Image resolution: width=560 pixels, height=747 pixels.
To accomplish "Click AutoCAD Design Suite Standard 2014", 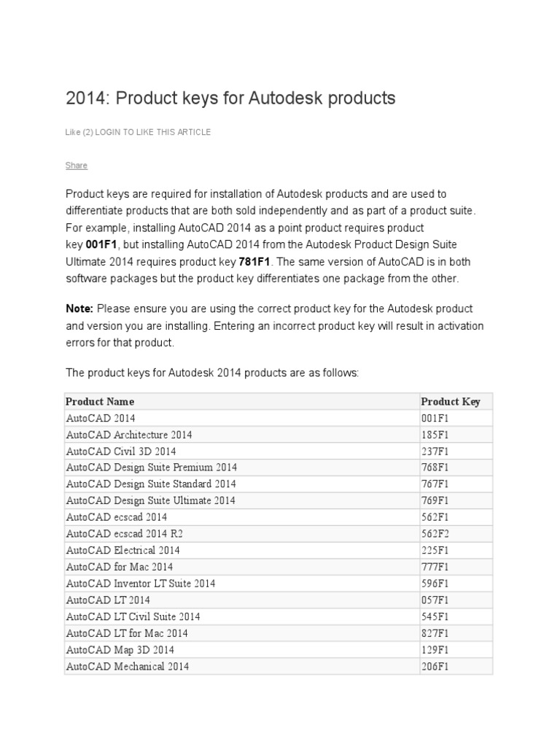I will pyautogui.click(x=151, y=484).
